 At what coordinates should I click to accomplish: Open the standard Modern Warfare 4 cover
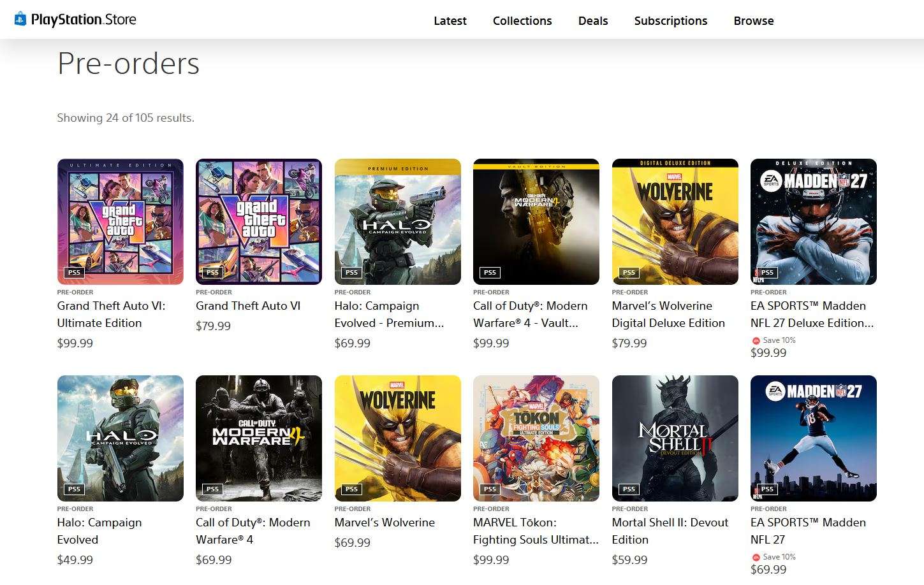click(259, 438)
